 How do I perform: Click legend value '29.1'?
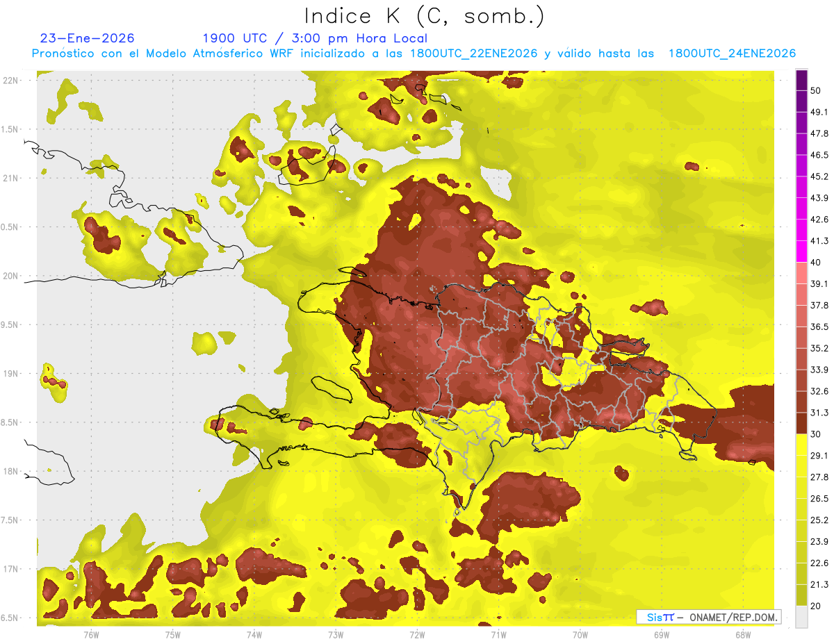pyautogui.click(x=819, y=456)
